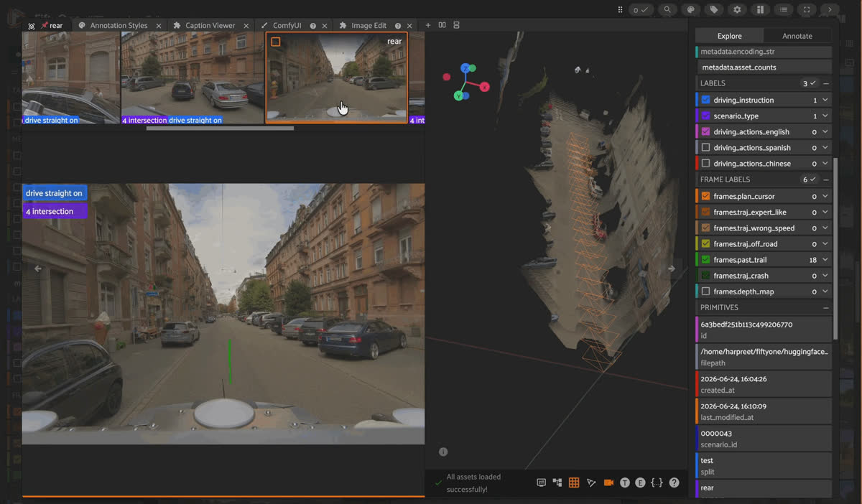Image resolution: width=862 pixels, height=504 pixels.
Task: Switch to Caption Viewer tab
Action: pos(210,26)
